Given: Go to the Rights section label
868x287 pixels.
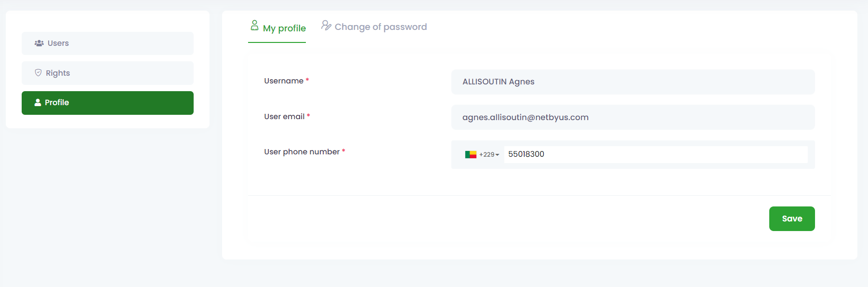Looking at the screenshot, I should 58,73.
